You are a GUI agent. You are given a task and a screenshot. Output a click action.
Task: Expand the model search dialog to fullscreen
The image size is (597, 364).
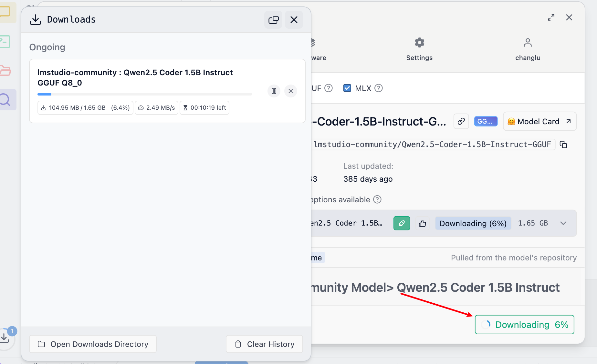click(x=551, y=17)
